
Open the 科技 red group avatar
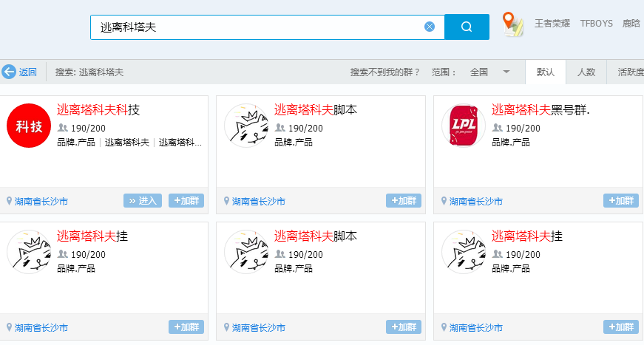click(29, 126)
